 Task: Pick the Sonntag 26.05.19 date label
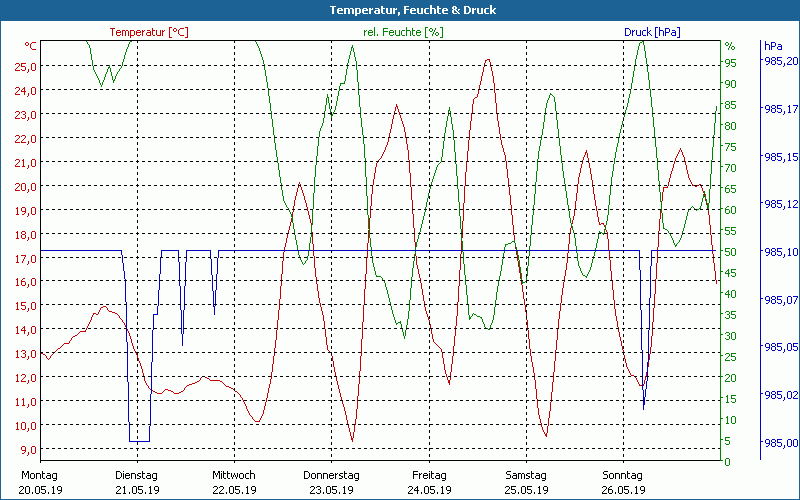tap(622, 482)
